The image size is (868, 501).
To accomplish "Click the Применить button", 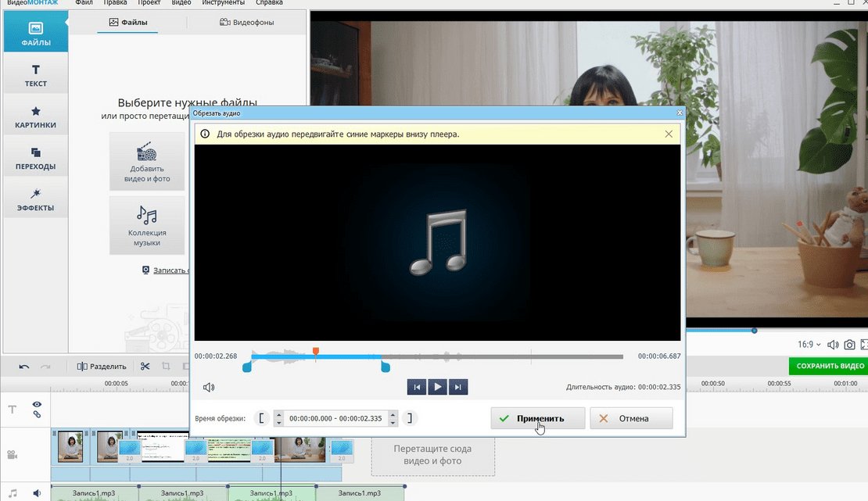I will point(538,418).
